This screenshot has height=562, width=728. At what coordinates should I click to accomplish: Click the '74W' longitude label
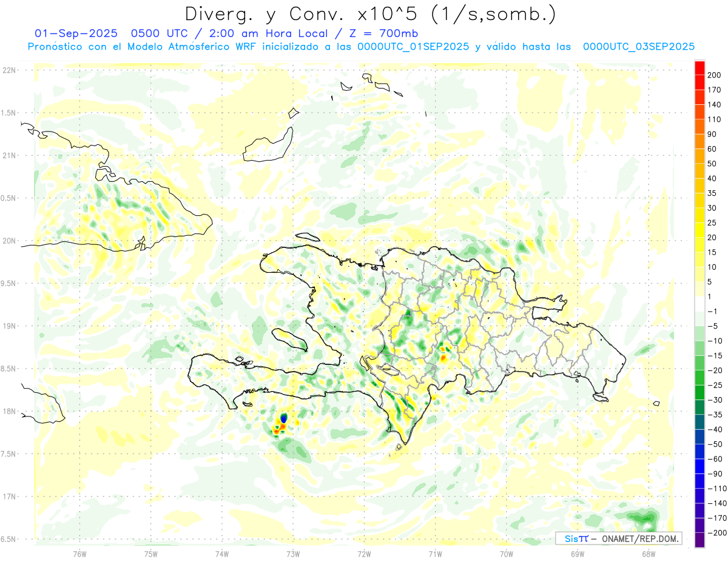tap(221, 554)
